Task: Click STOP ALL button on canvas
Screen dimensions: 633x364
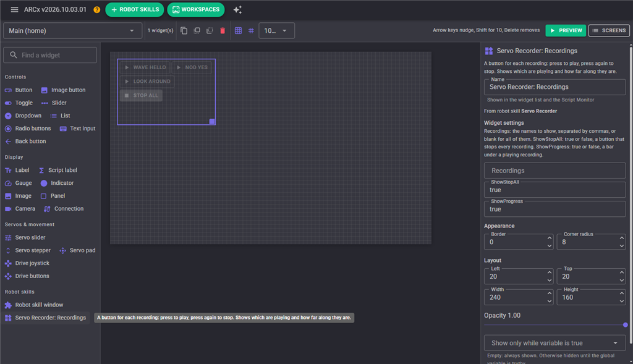Action: tap(142, 96)
